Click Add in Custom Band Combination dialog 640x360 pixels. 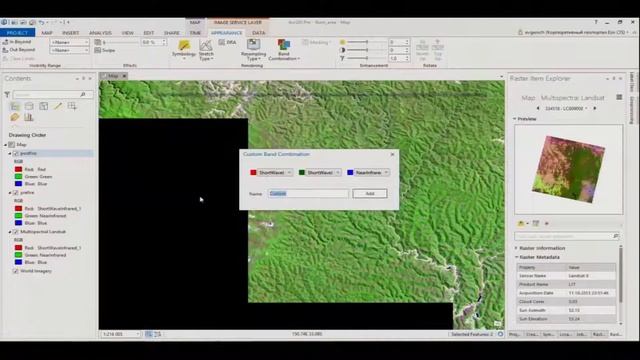pos(370,194)
